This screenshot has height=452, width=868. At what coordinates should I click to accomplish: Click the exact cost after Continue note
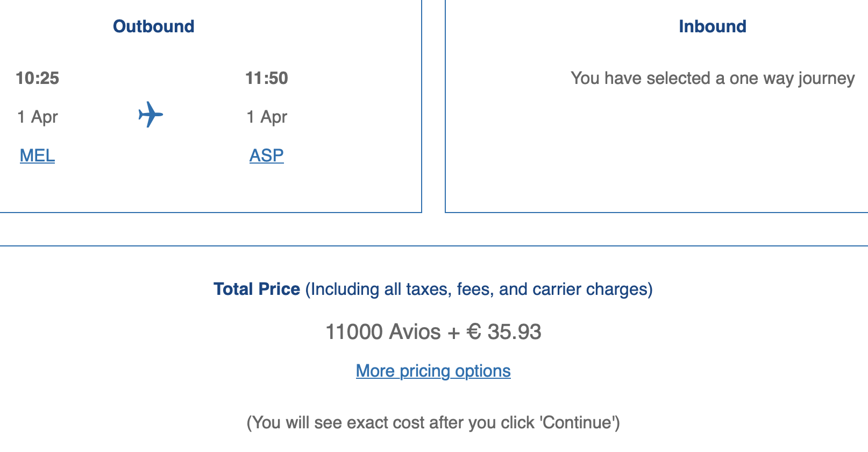[433, 422]
